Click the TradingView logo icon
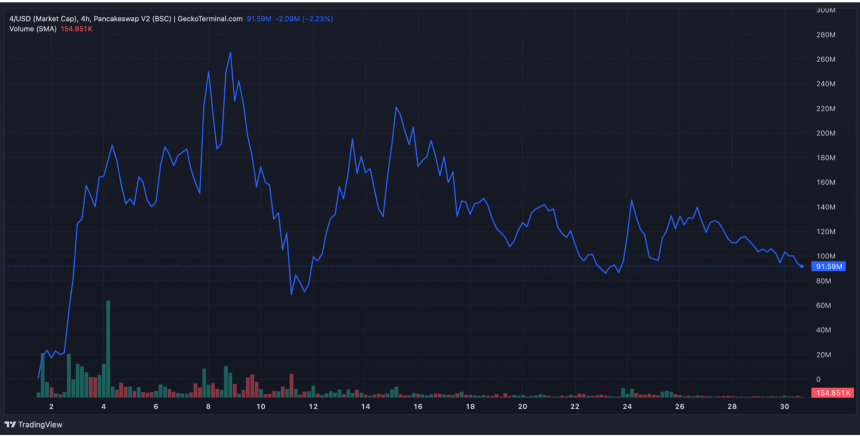 [11, 424]
